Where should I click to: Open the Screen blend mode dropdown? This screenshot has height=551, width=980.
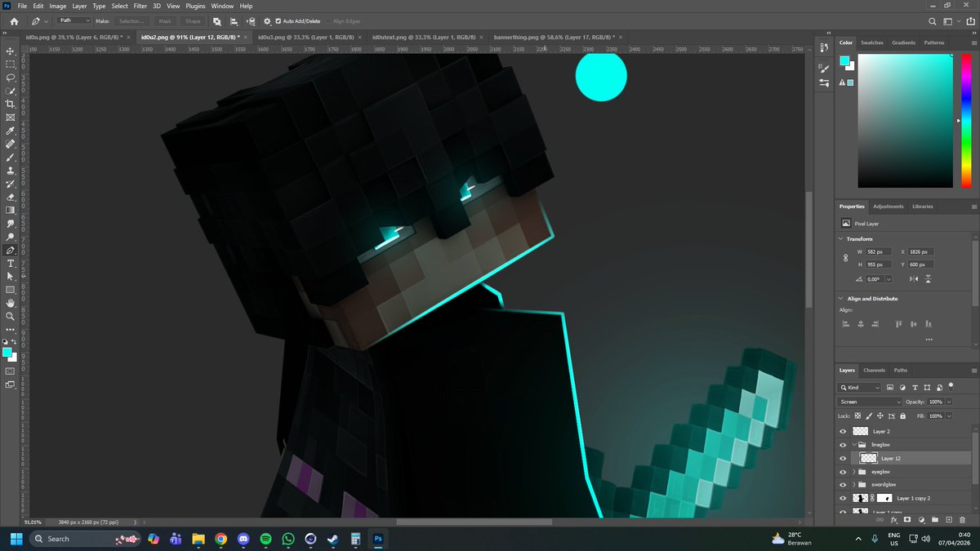tap(870, 402)
